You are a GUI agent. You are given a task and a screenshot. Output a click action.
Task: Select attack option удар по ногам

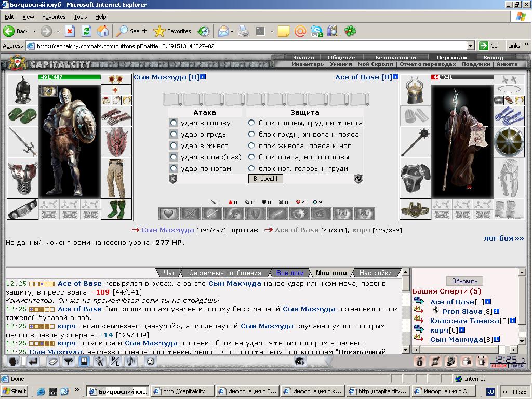(174, 169)
